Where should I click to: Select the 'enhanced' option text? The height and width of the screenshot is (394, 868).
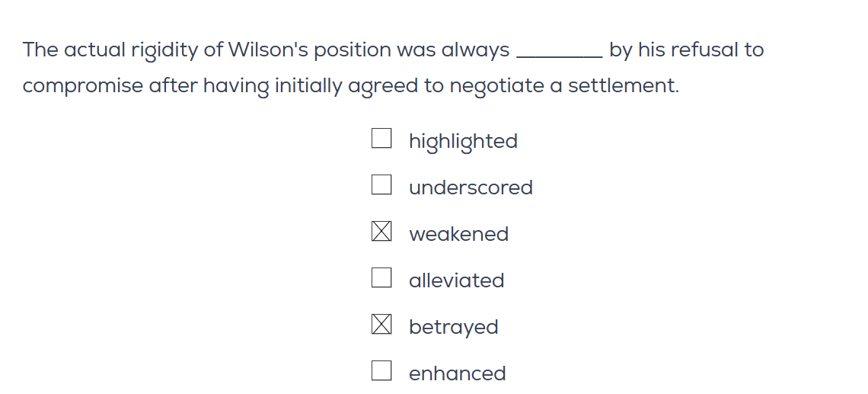pos(457,373)
